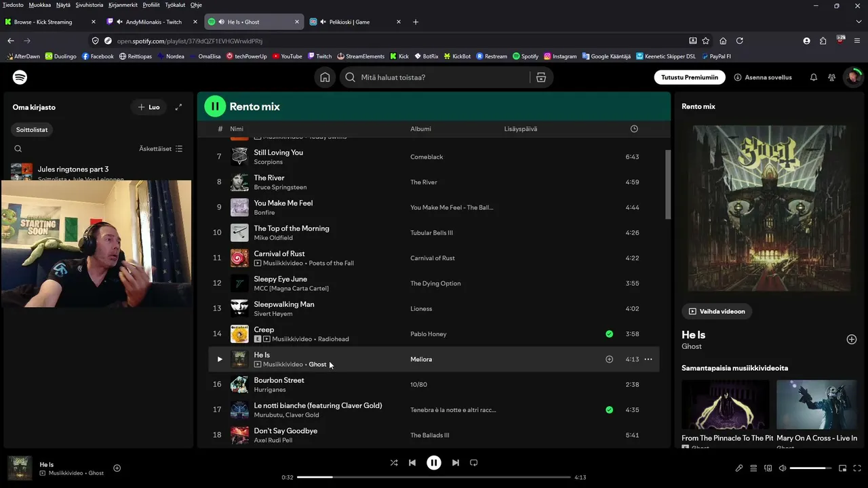Click the Tutustu Premiumiin button
The height and width of the screenshot is (488, 868).
pos(690,77)
